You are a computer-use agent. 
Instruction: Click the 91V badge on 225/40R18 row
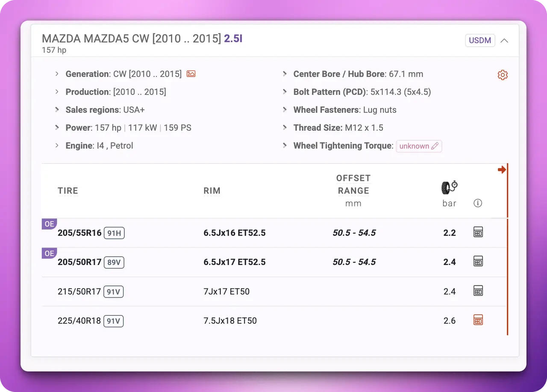[x=113, y=321]
